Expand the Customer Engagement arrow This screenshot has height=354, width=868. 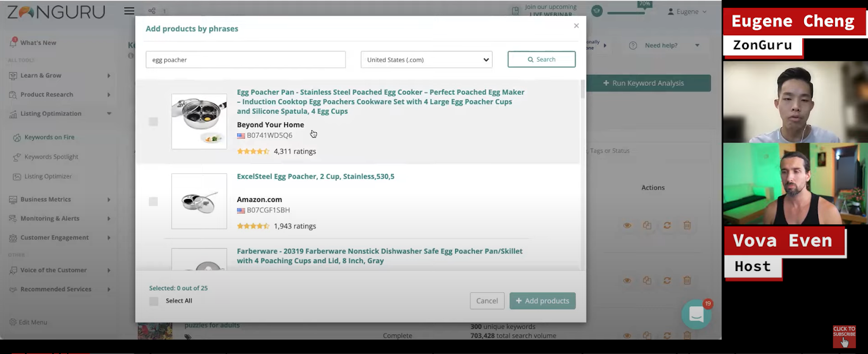click(109, 238)
